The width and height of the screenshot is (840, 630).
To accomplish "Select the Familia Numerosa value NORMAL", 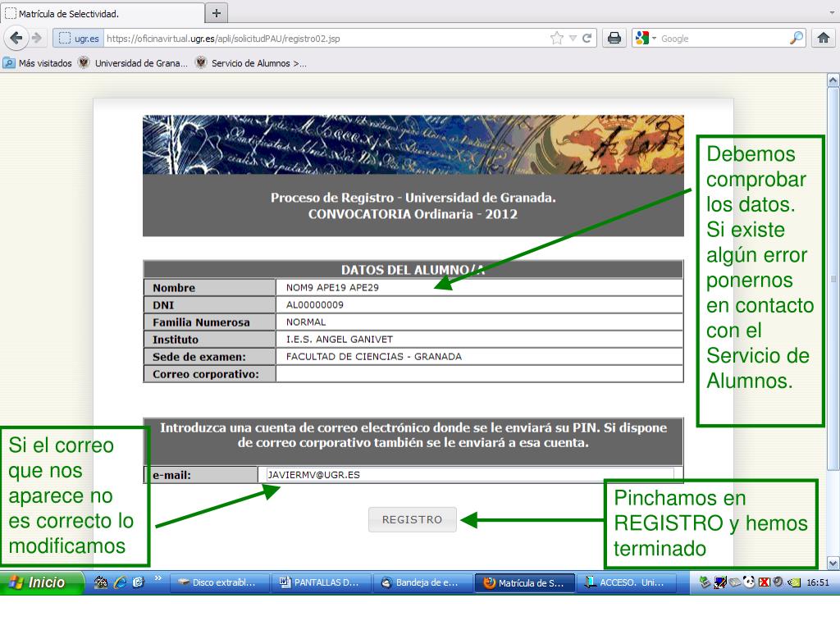I will click(305, 322).
